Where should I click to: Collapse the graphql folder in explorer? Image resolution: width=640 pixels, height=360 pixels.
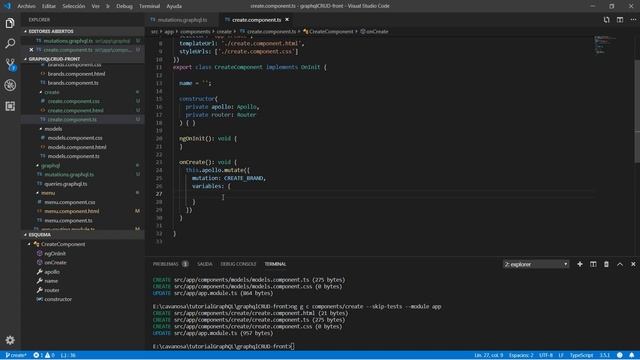50,166
